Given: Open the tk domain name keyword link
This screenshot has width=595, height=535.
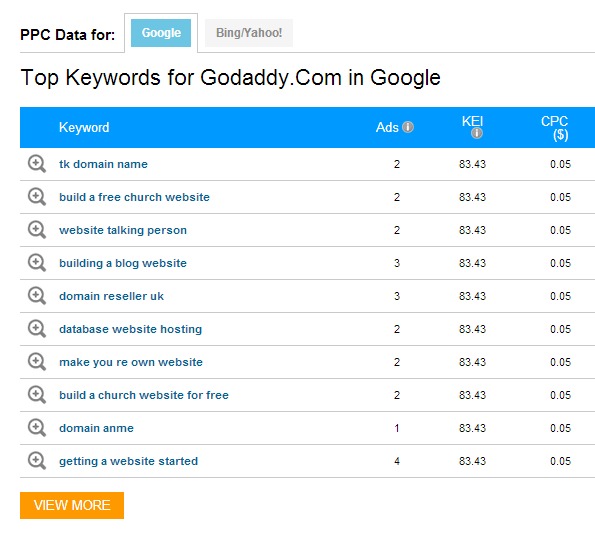Looking at the screenshot, I should point(103,164).
